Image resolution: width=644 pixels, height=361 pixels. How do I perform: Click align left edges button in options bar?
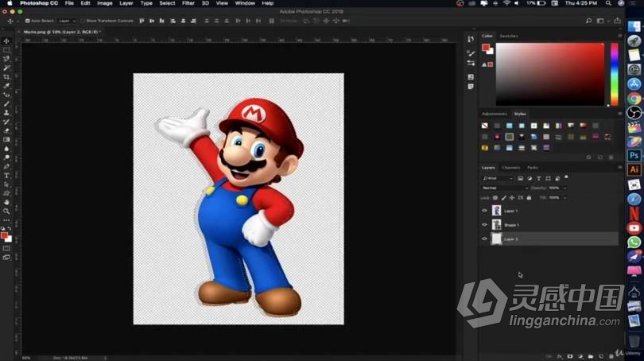click(x=173, y=21)
